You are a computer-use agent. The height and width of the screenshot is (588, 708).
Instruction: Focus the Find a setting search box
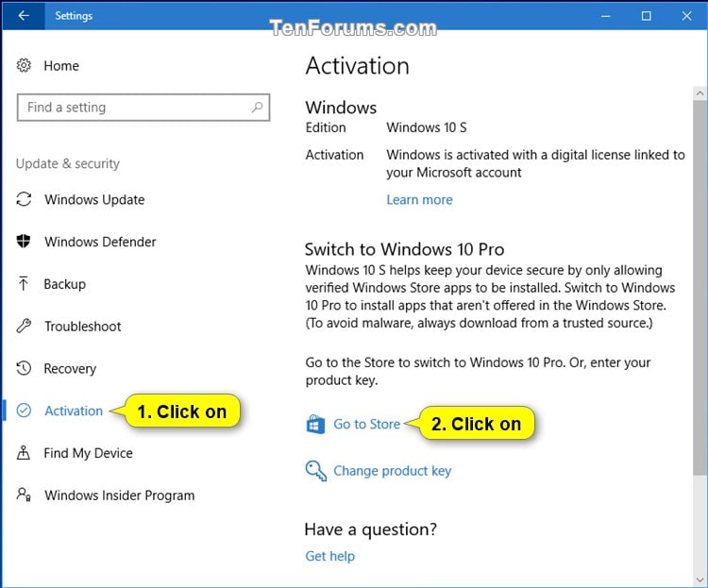[143, 108]
